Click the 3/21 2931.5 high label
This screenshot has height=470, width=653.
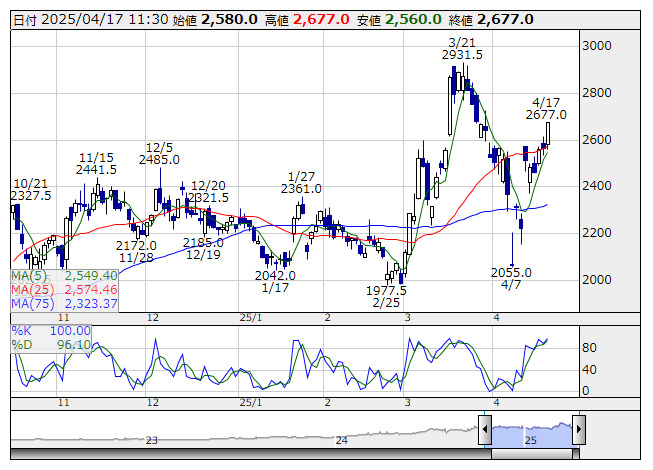[462, 49]
